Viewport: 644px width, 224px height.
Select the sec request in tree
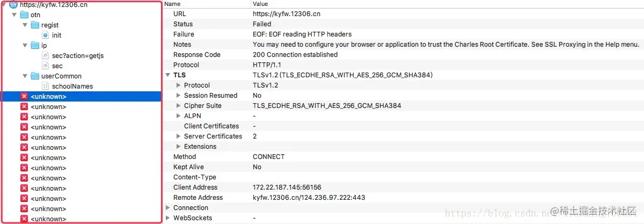click(x=57, y=66)
